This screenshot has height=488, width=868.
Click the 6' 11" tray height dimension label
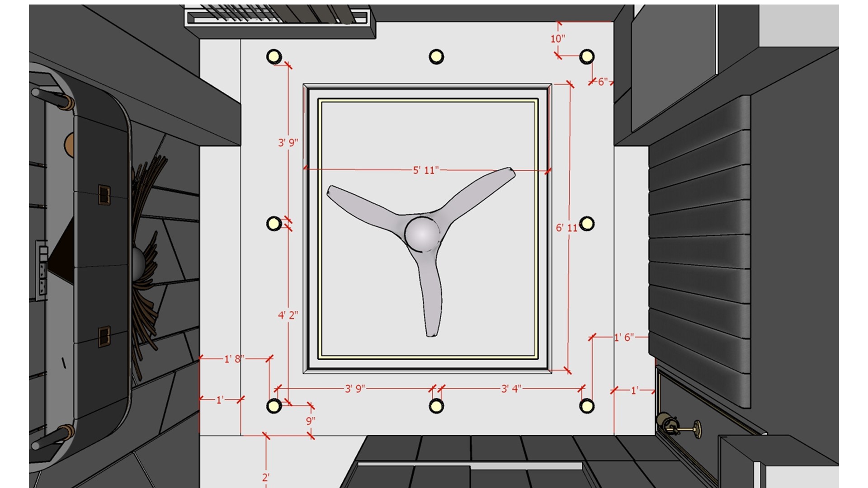567,228
